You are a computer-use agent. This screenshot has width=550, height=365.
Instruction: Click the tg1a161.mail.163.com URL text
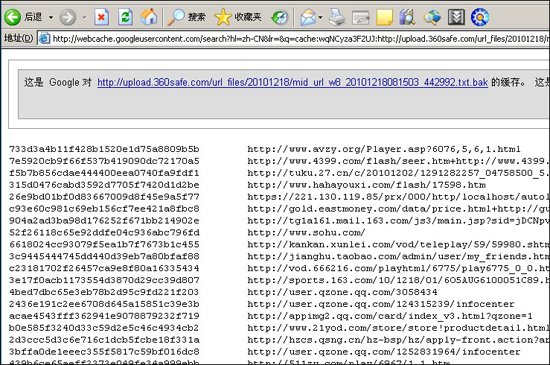[x=398, y=221]
